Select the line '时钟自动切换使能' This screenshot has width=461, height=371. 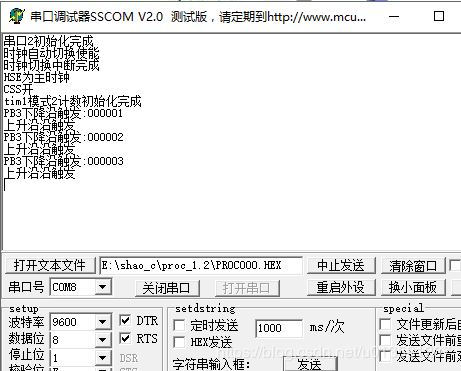(x=52, y=53)
